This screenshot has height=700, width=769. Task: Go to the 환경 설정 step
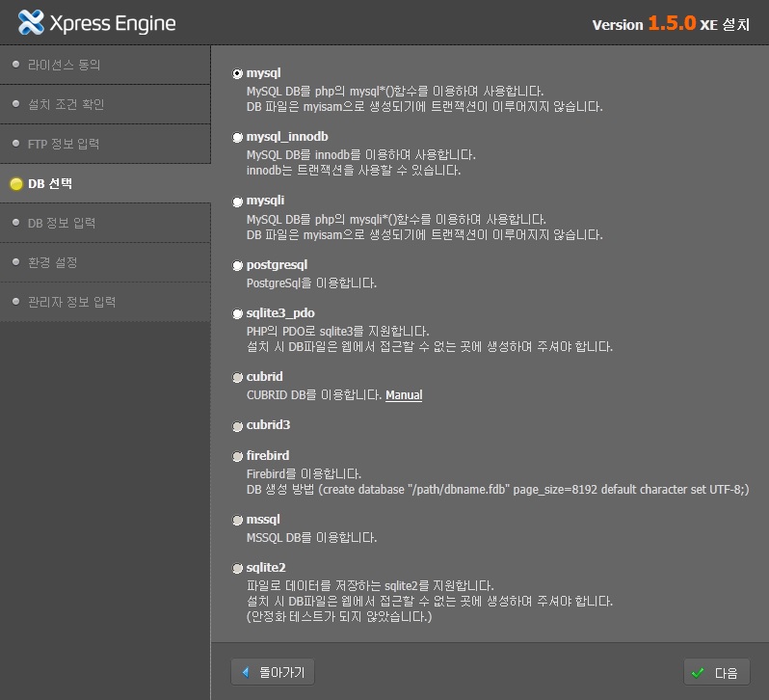tap(105, 262)
